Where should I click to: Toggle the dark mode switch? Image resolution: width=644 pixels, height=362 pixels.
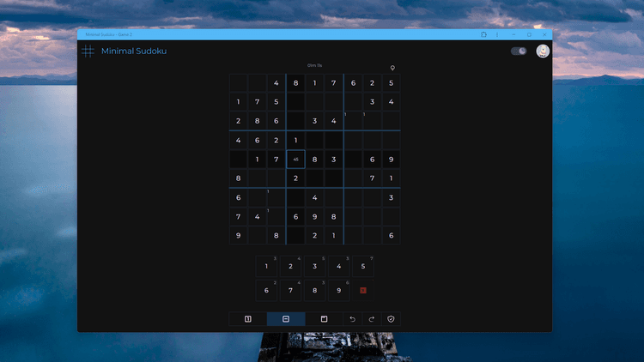[519, 51]
